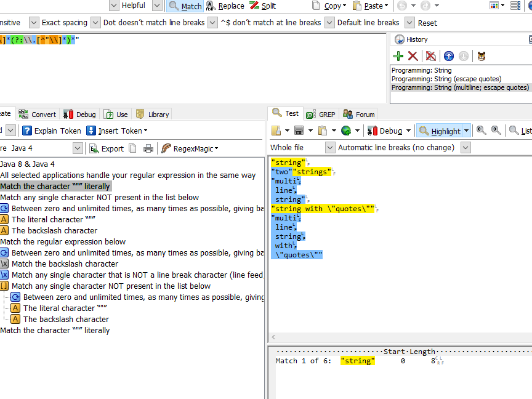Open the Debug tab
The image size is (532, 399).
79,115
